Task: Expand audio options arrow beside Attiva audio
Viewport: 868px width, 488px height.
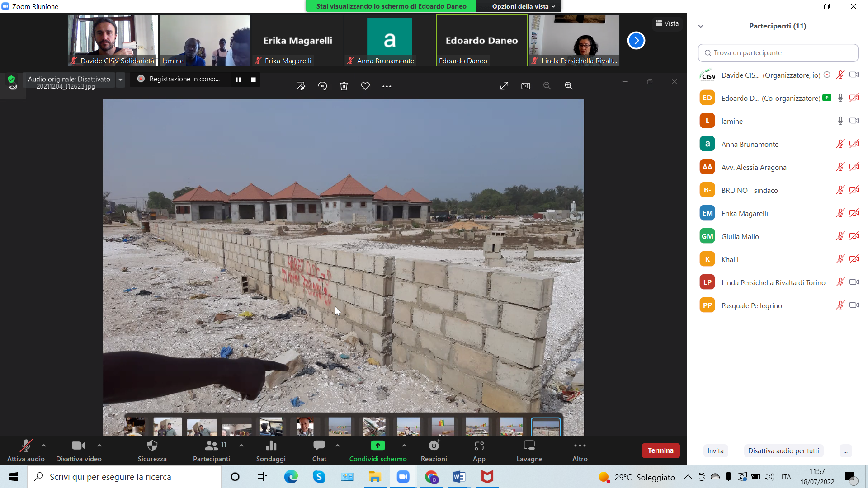Action: click(x=44, y=446)
